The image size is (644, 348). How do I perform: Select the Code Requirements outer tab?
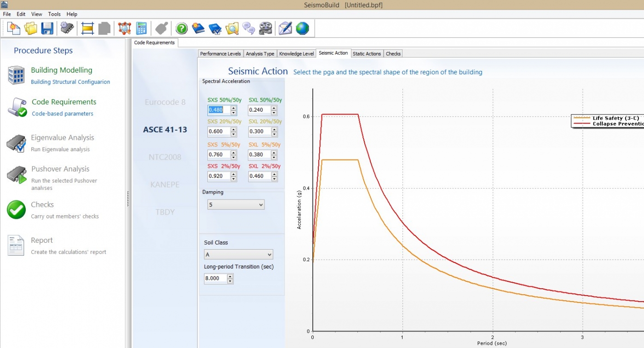coord(154,43)
